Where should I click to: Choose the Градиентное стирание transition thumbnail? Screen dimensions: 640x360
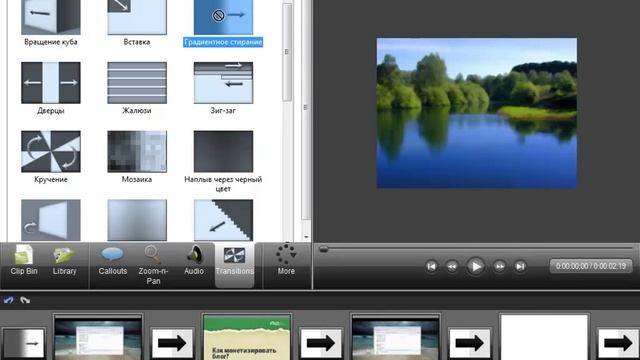point(223,17)
